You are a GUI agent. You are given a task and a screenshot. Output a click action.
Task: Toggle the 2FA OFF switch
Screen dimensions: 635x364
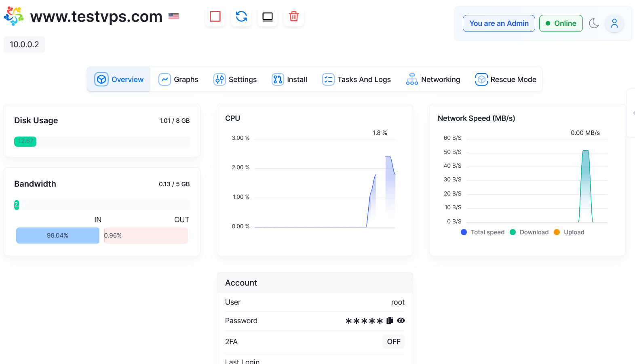393,342
